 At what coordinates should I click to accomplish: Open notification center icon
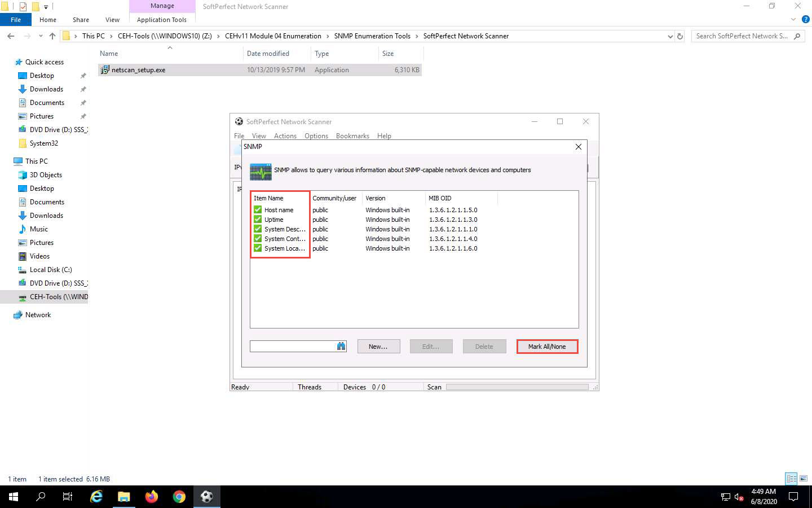click(x=793, y=497)
